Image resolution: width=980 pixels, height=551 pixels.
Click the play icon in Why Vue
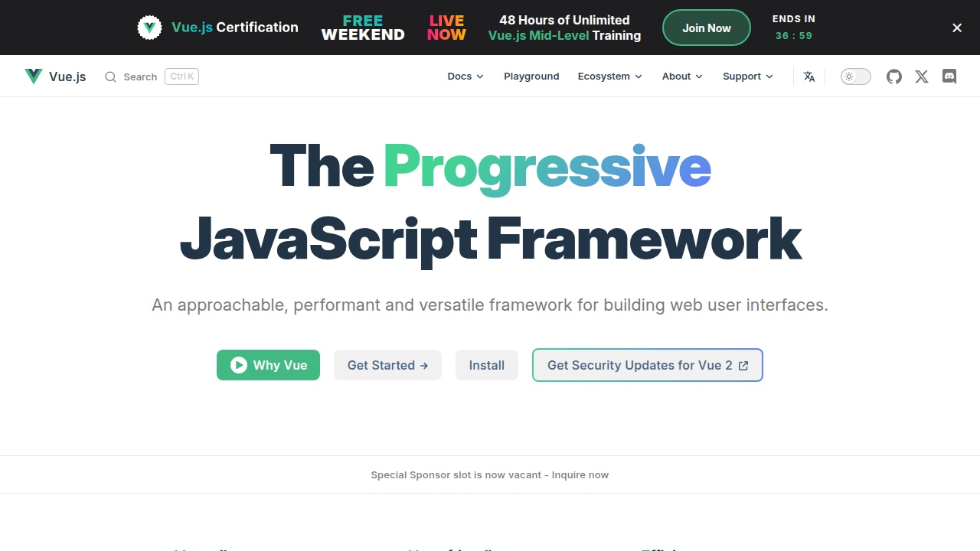coord(239,365)
